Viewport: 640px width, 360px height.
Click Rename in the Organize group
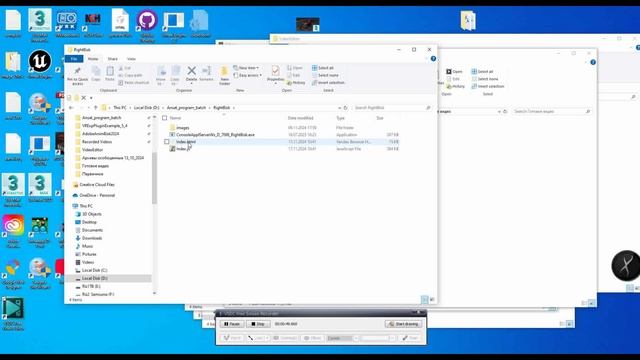coord(207,74)
